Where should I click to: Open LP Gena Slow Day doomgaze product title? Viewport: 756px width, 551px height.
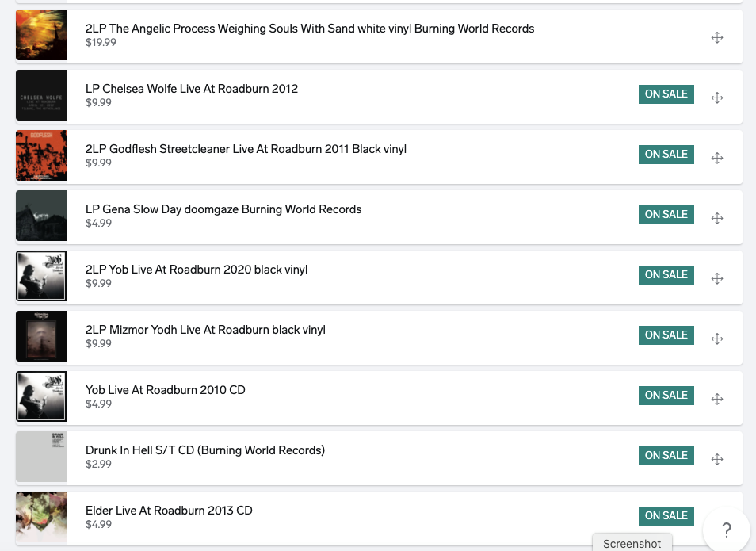(223, 209)
